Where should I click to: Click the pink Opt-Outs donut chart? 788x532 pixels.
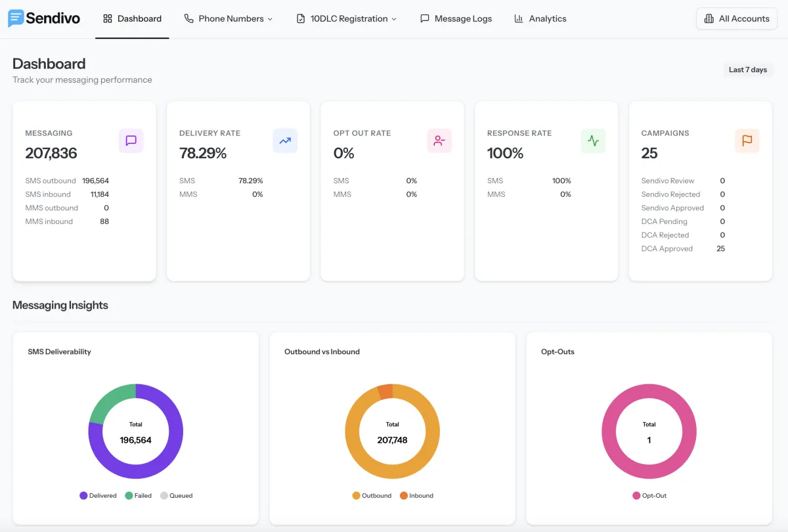[649, 432]
